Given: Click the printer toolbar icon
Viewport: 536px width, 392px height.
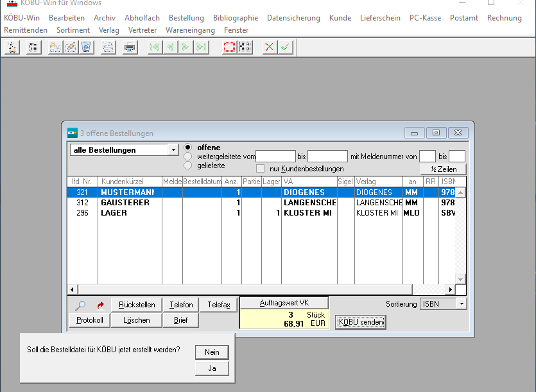Looking at the screenshot, I should click(x=130, y=47).
